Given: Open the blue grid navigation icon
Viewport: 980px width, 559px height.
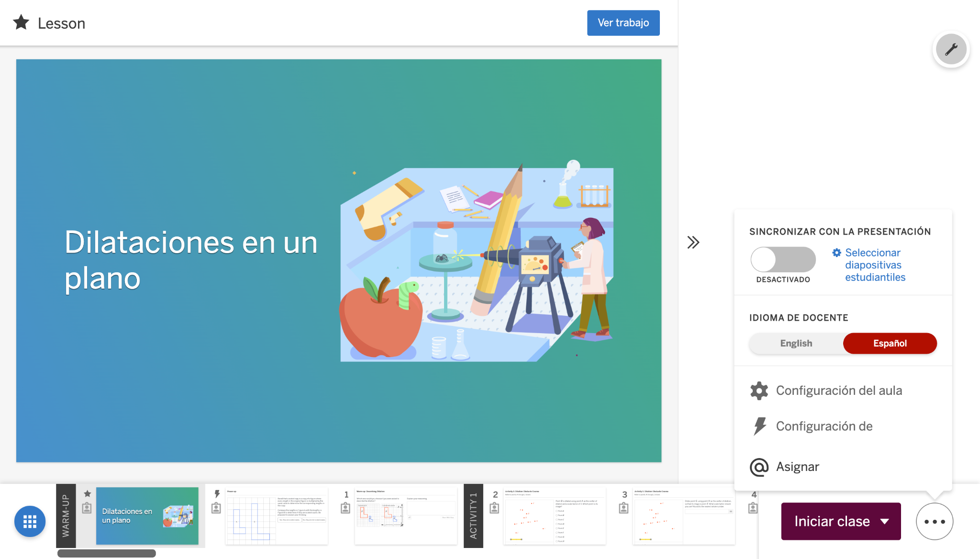Looking at the screenshot, I should click(x=30, y=521).
